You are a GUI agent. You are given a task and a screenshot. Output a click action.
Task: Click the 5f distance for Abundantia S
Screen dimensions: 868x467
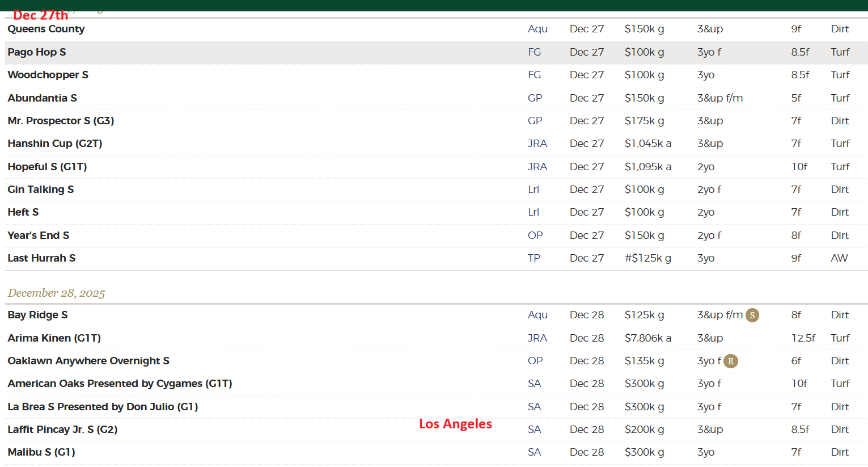[x=796, y=98]
